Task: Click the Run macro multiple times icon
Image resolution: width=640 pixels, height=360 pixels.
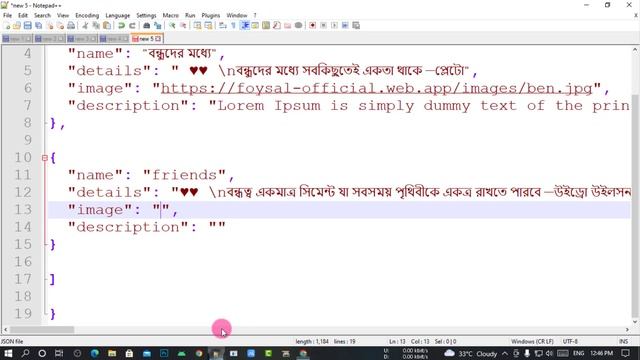Action: click(345, 26)
